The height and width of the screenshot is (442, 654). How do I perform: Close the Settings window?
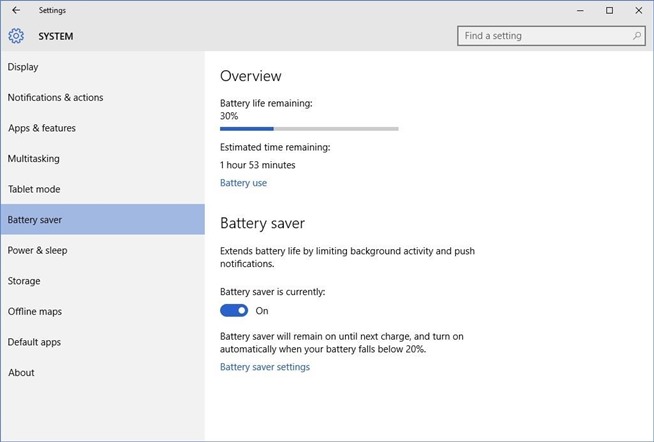[637, 10]
